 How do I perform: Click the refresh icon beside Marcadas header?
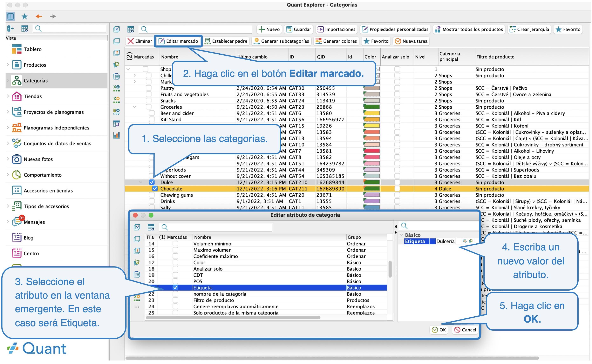click(x=129, y=56)
